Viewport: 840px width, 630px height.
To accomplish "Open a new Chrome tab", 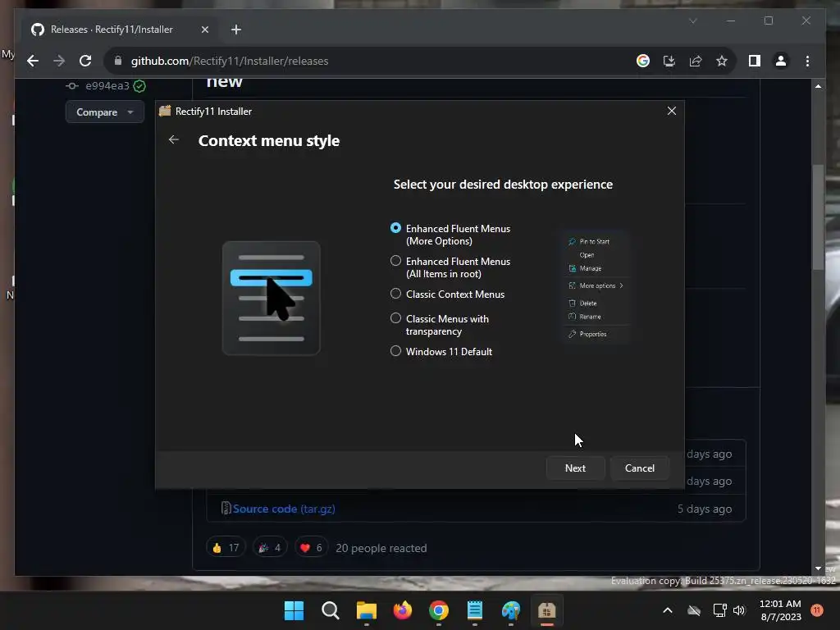I will click(235, 30).
